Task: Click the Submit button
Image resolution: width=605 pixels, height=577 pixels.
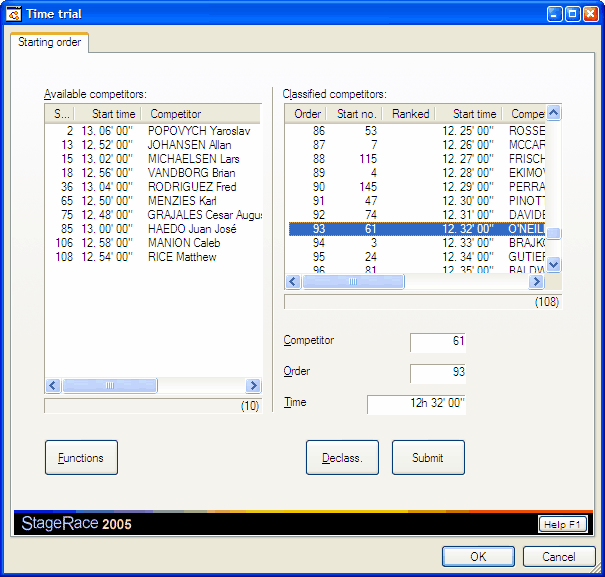Action: 428,457
